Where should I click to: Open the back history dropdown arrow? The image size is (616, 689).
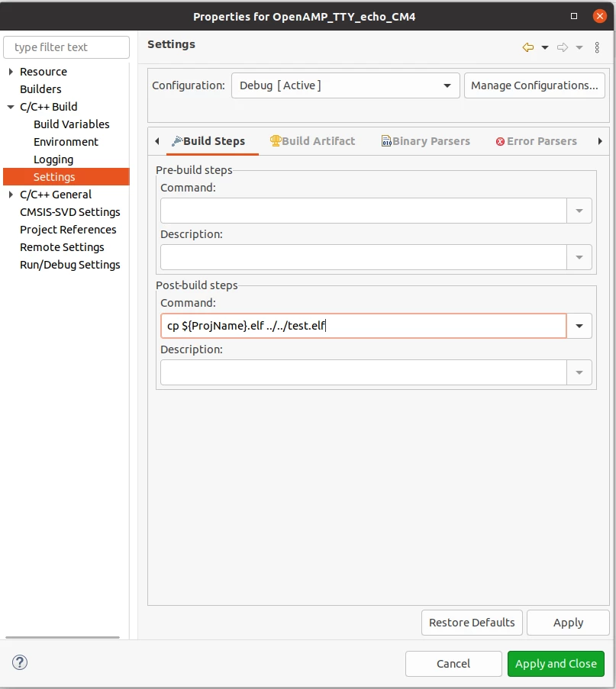tap(545, 47)
